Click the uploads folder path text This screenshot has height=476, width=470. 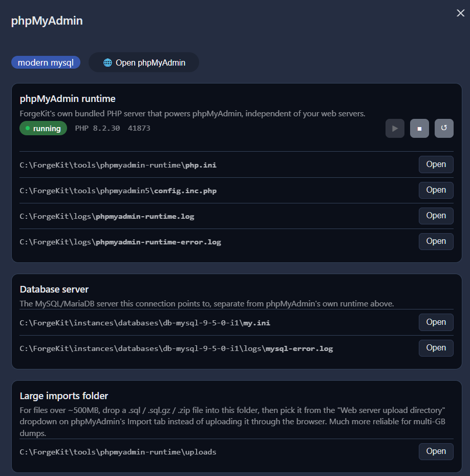pyautogui.click(x=118, y=452)
